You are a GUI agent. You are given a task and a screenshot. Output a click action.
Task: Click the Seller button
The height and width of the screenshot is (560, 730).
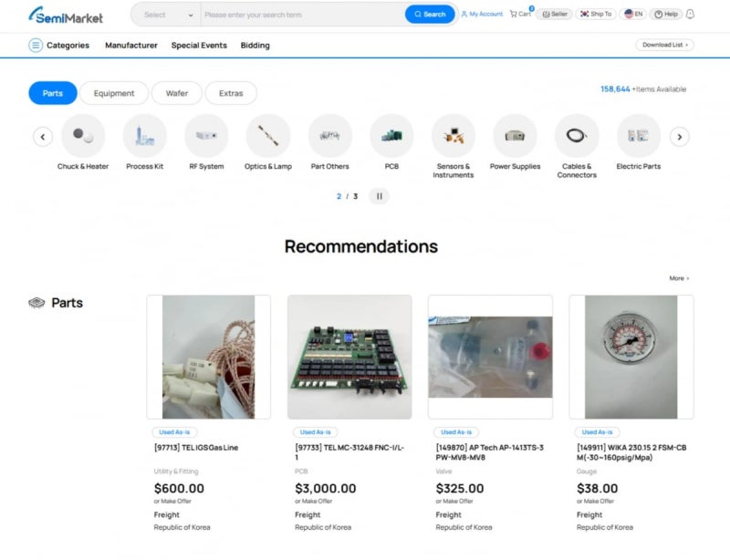555,14
